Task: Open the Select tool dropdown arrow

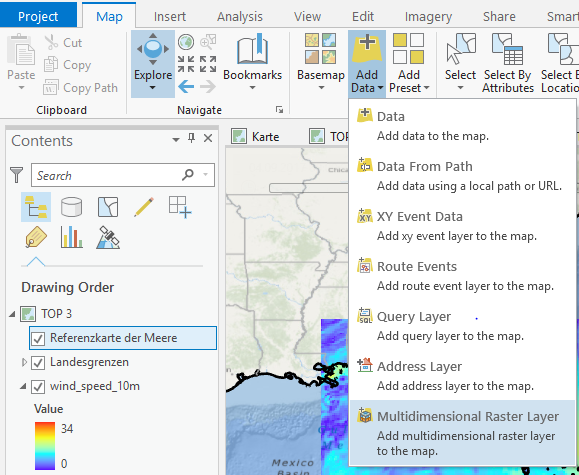Action: tap(460, 88)
